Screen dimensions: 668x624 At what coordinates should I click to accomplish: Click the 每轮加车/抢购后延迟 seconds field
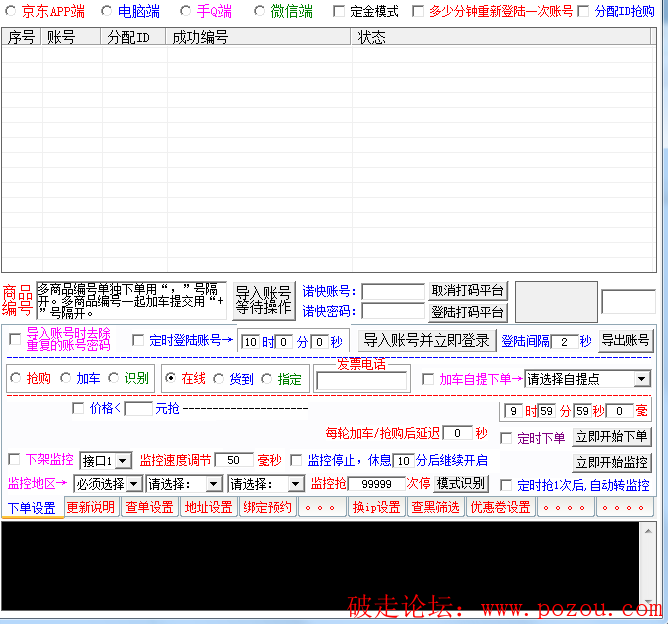click(x=458, y=433)
